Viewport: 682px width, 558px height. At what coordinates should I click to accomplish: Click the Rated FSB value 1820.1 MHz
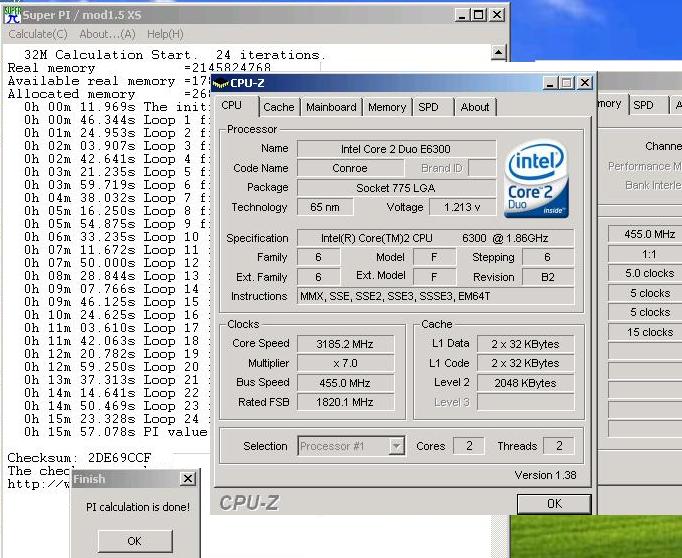[345, 402]
